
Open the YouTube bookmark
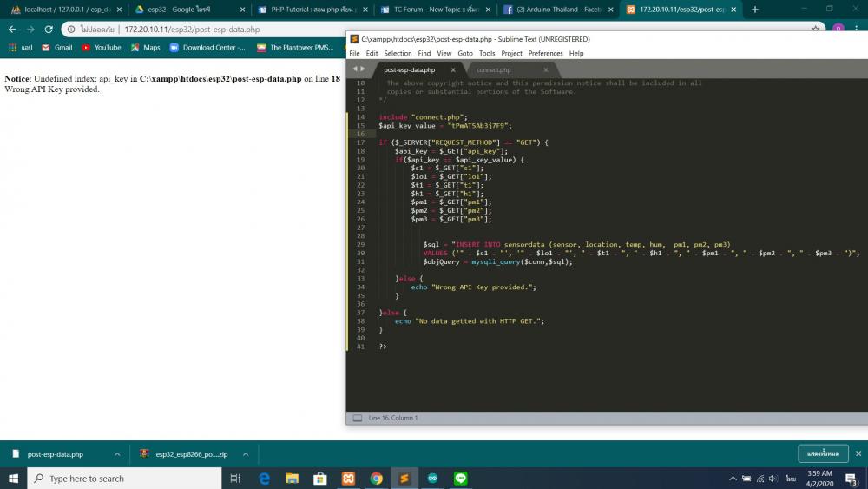coord(101,48)
